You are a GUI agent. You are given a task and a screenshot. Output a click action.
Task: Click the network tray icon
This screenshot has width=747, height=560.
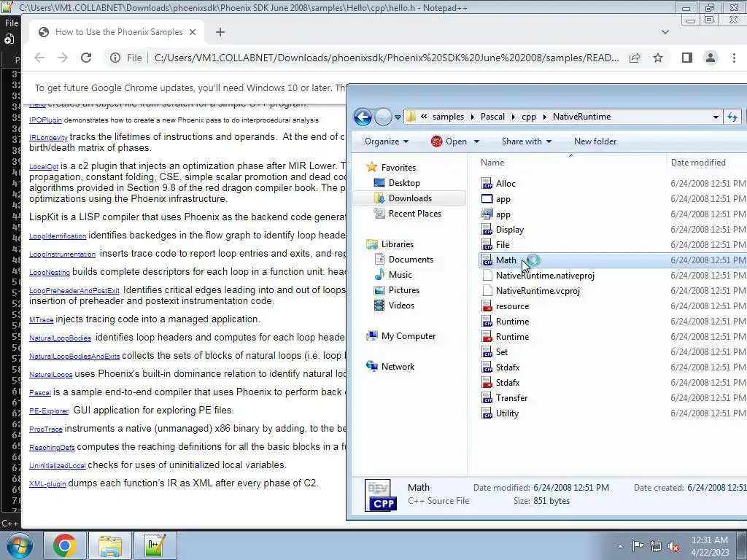[656, 546]
